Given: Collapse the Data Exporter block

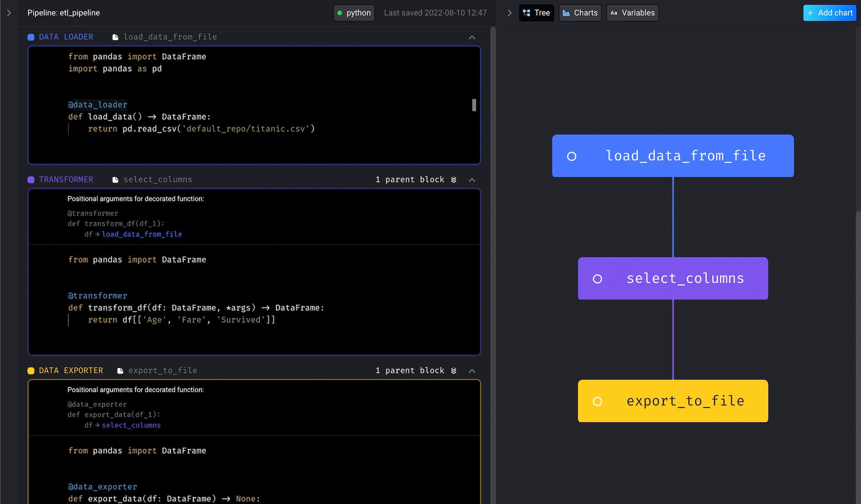Looking at the screenshot, I should click(472, 371).
